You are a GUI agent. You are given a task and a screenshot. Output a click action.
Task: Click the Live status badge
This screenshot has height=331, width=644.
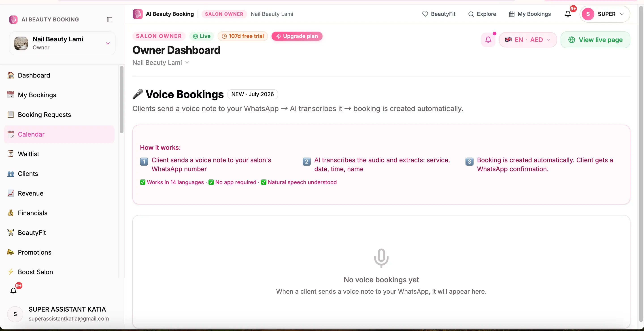(x=202, y=36)
